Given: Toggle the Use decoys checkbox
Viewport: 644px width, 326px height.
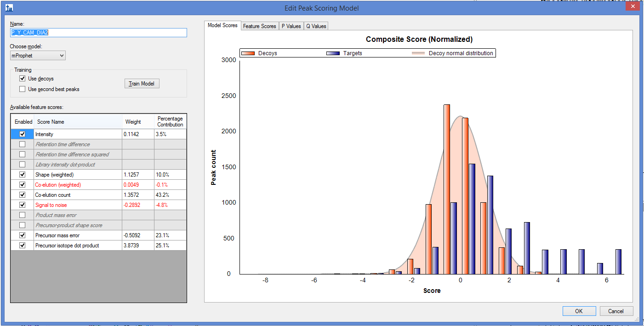Looking at the screenshot, I should 23,79.
